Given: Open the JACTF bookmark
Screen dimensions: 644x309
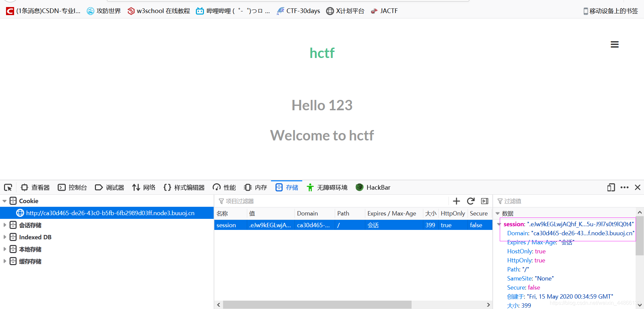Looking at the screenshot, I should [x=384, y=11].
